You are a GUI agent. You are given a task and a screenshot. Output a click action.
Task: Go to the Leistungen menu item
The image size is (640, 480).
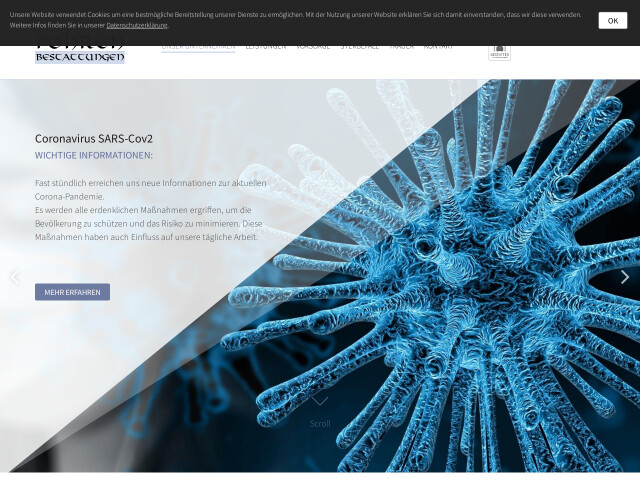tap(265, 46)
